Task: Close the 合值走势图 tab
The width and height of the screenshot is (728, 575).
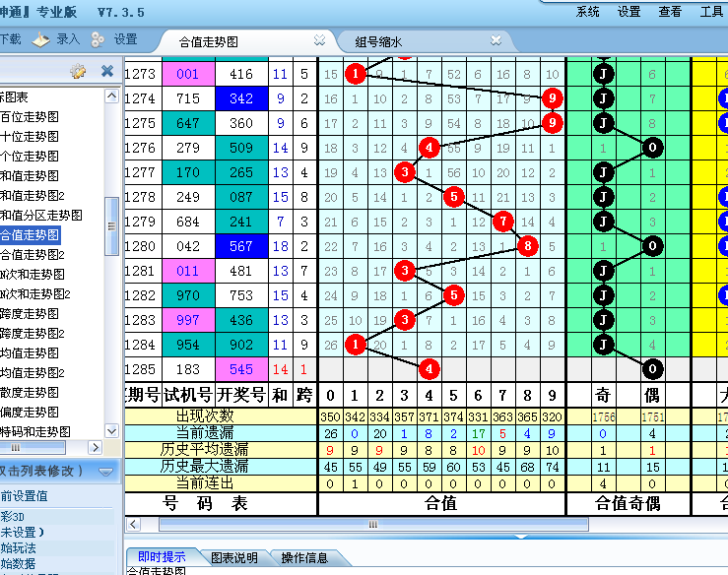Action: point(319,40)
